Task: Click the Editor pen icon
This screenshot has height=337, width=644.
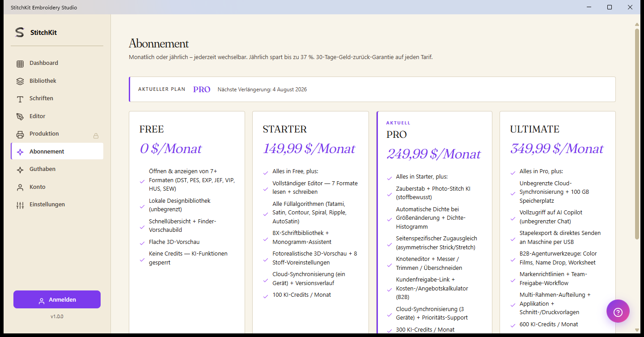Action: coord(20,116)
